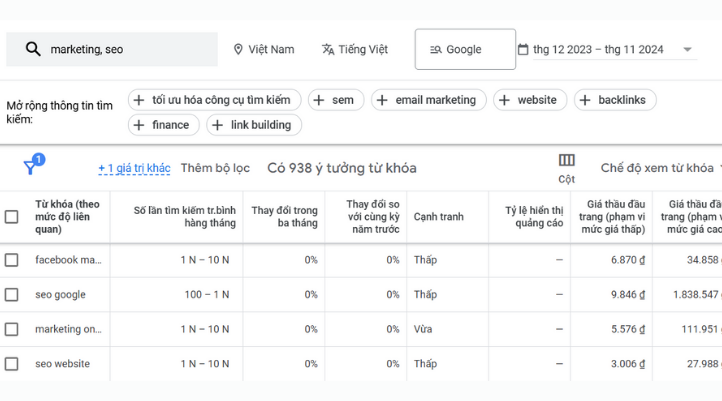Click the 3.006 ₫ bid value

coord(628,364)
